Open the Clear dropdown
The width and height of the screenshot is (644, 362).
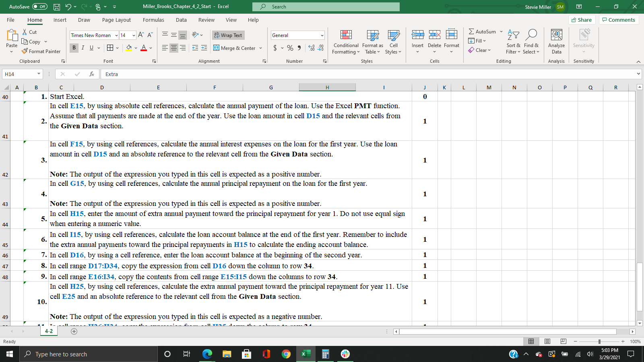click(479, 50)
